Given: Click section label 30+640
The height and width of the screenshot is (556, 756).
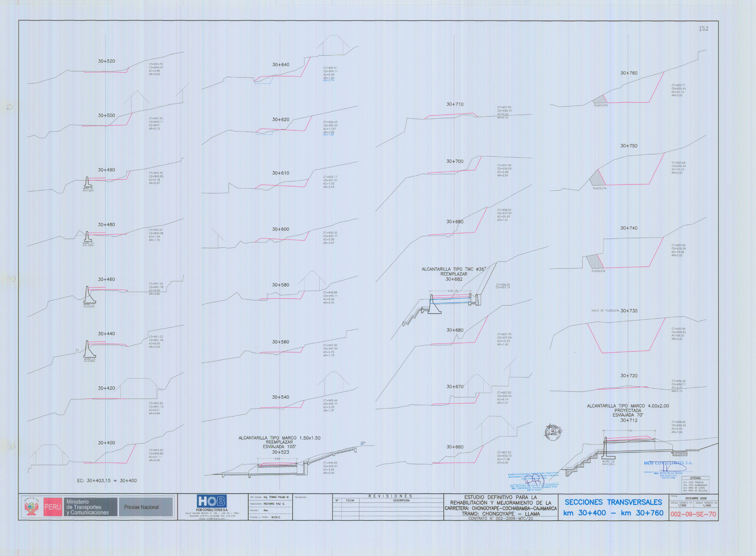Looking at the screenshot, I should click(x=281, y=65).
